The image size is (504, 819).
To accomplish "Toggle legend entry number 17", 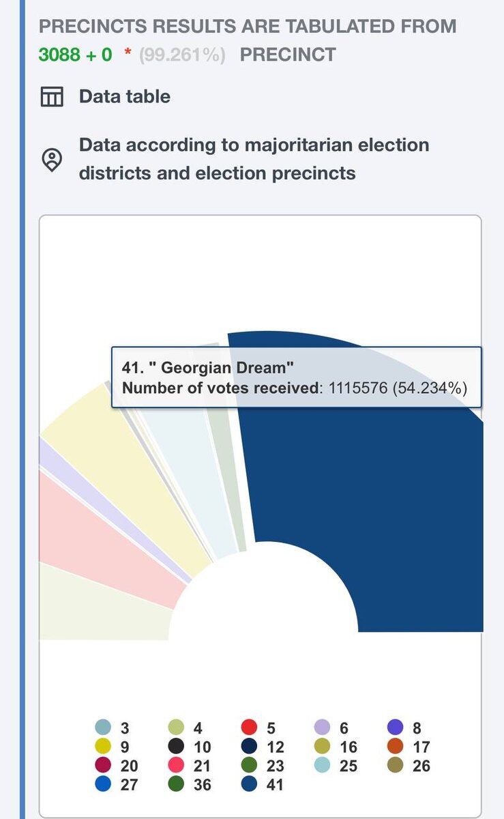I will click(x=411, y=747).
